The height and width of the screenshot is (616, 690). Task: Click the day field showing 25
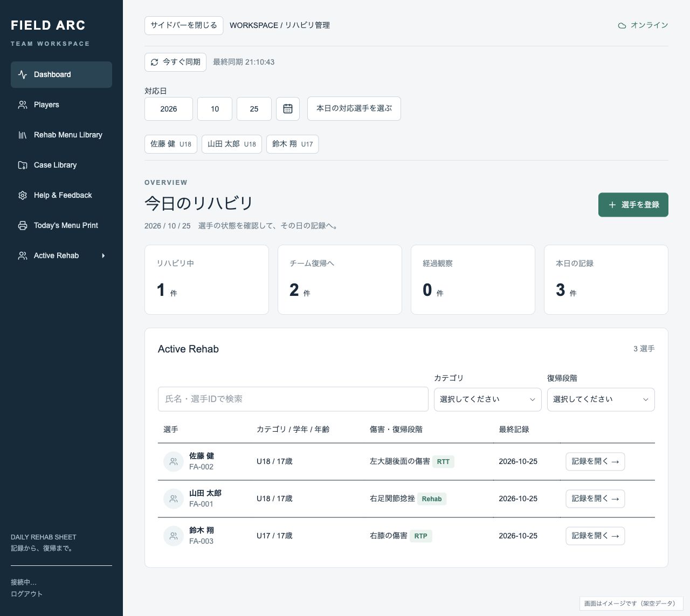click(x=254, y=109)
